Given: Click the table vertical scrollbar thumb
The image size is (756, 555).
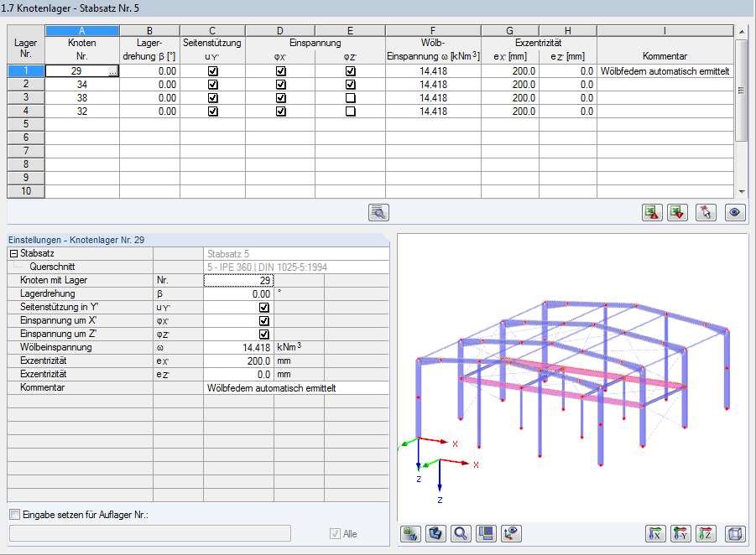Looking at the screenshot, I should point(741,90).
